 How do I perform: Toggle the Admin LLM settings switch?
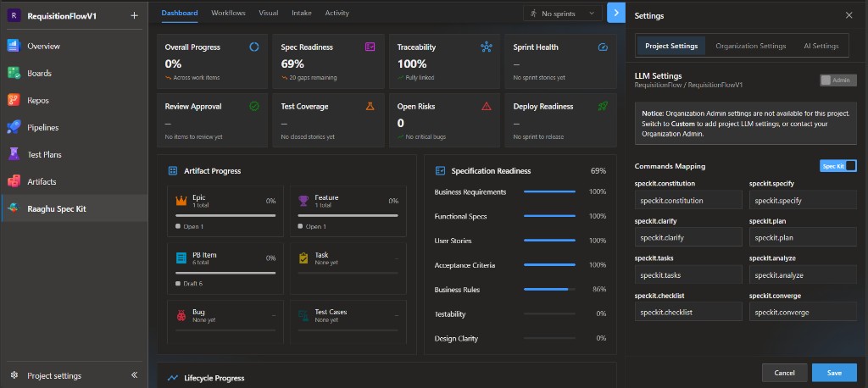pos(838,80)
